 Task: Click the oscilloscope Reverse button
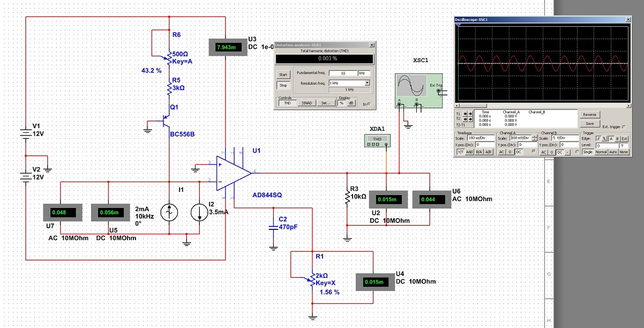pyautogui.click(x=590, y=115)
